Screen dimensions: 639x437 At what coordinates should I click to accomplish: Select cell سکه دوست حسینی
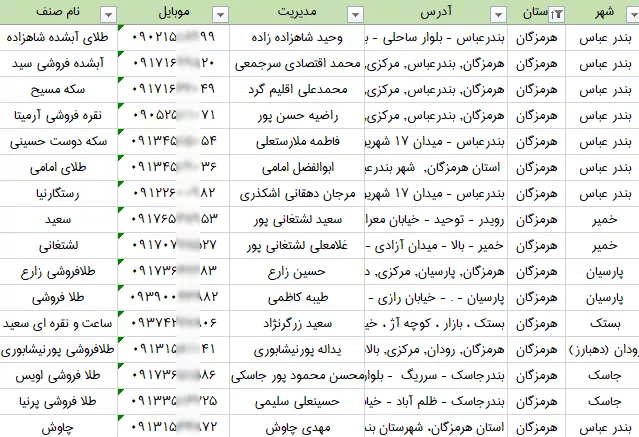[x=59, y=142]
